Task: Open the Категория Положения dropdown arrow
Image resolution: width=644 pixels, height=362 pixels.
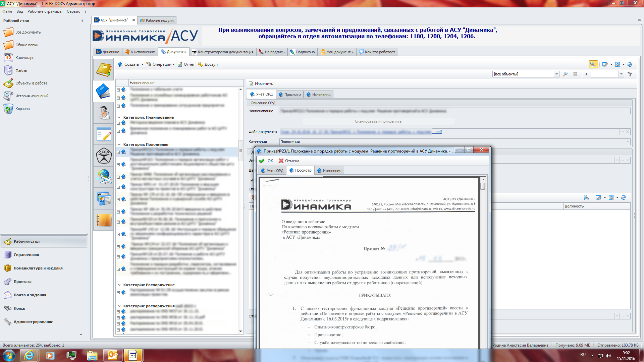Action: 628,142
